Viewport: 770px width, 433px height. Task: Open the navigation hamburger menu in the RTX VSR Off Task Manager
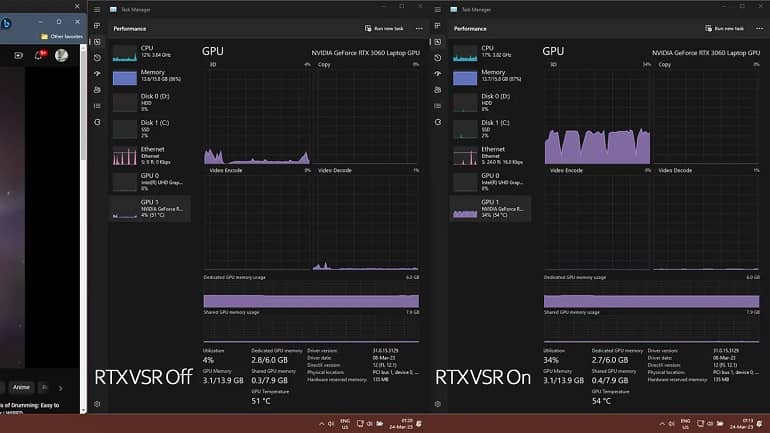click(x=97, y=9)
